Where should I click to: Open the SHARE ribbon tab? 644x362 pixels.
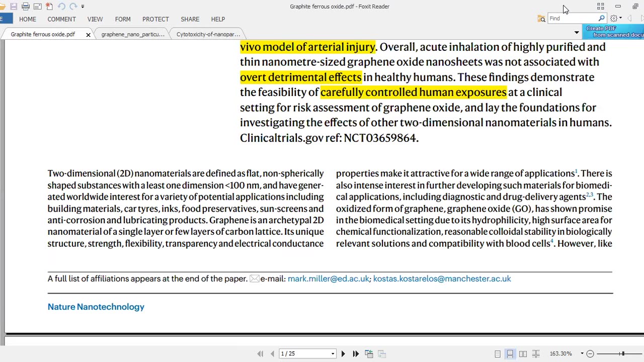click(x=190, y=19)
